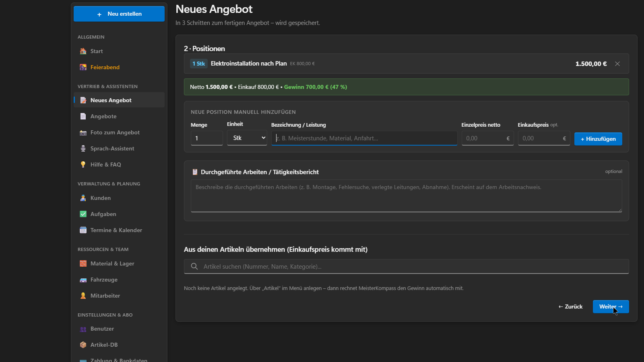Viewport: 644px width, 362px height.
Task: Click the textarea resize handle of Tätigkeitsbericht
Action: coord(620,210)
